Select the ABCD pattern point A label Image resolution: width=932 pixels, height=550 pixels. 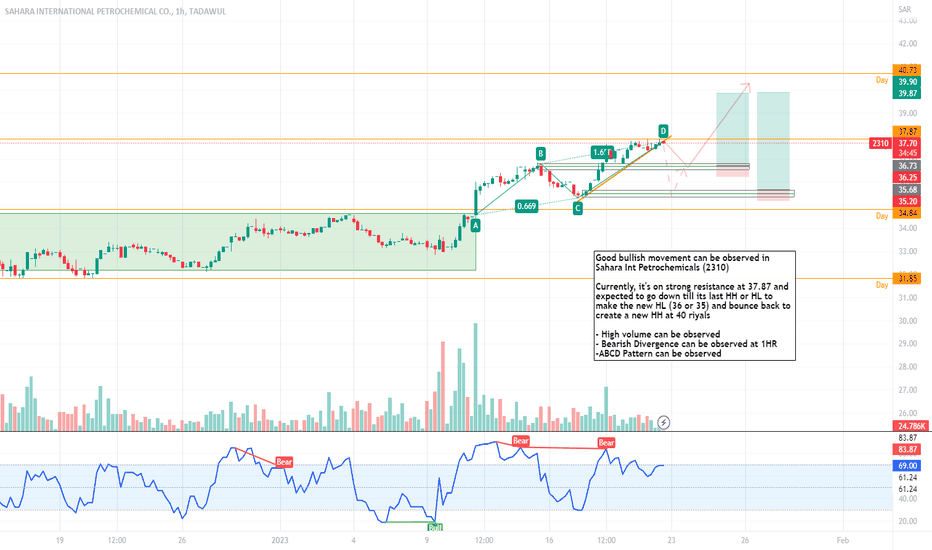[476, 225]
